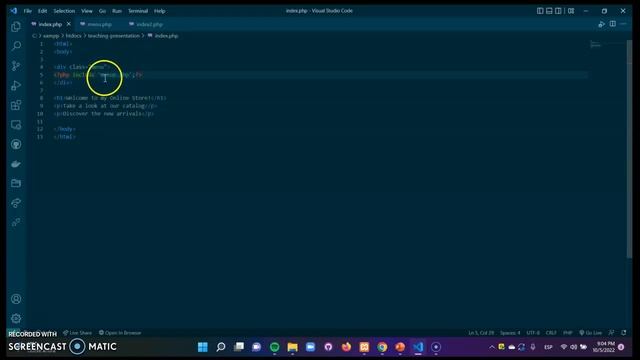Start the Go Live server
640x360 pixels.
591,333
